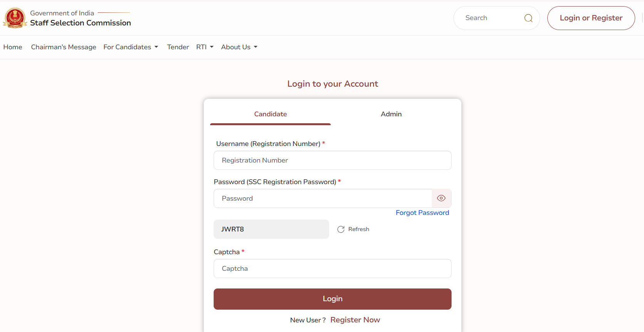Viewport: 644px width, 332px height.
Task: Click the SSC emblem logo
Action: click(x=15, y=18)
